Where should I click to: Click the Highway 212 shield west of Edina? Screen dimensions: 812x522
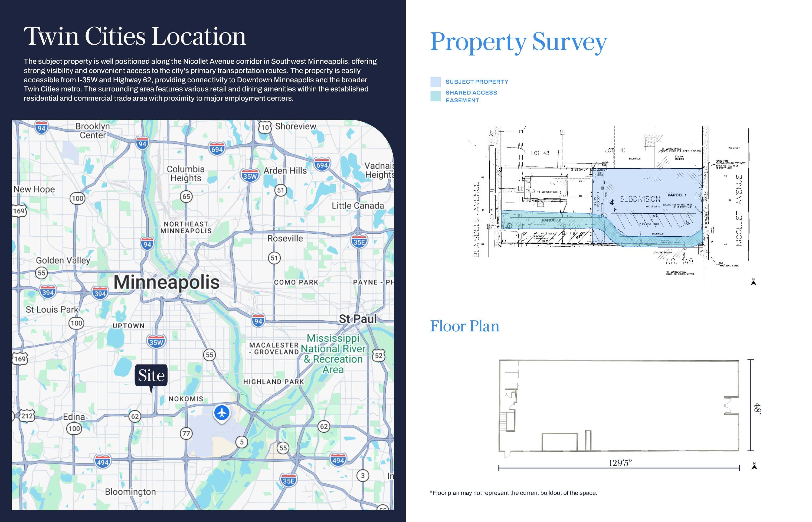[27, 416]
